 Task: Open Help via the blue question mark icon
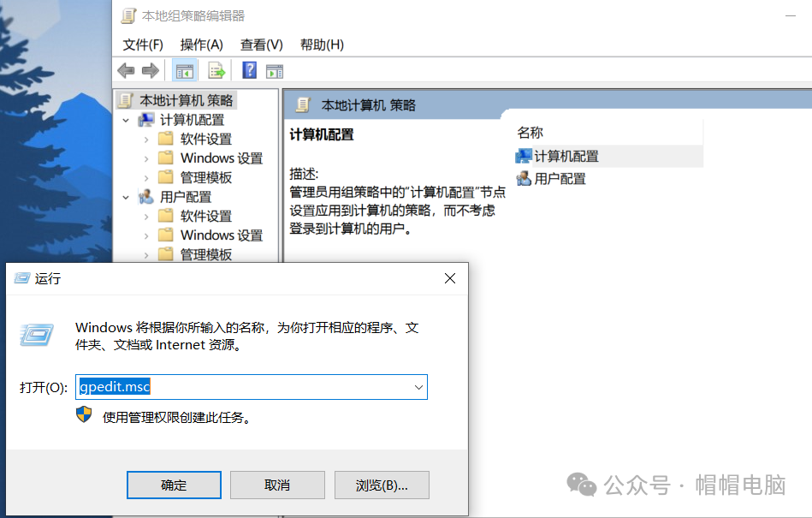(x=249, y=70)
